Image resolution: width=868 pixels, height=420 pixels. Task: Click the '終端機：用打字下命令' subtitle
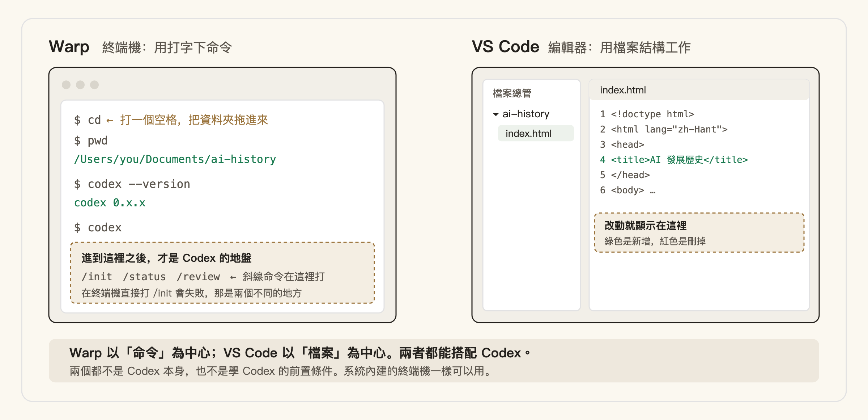167,47
